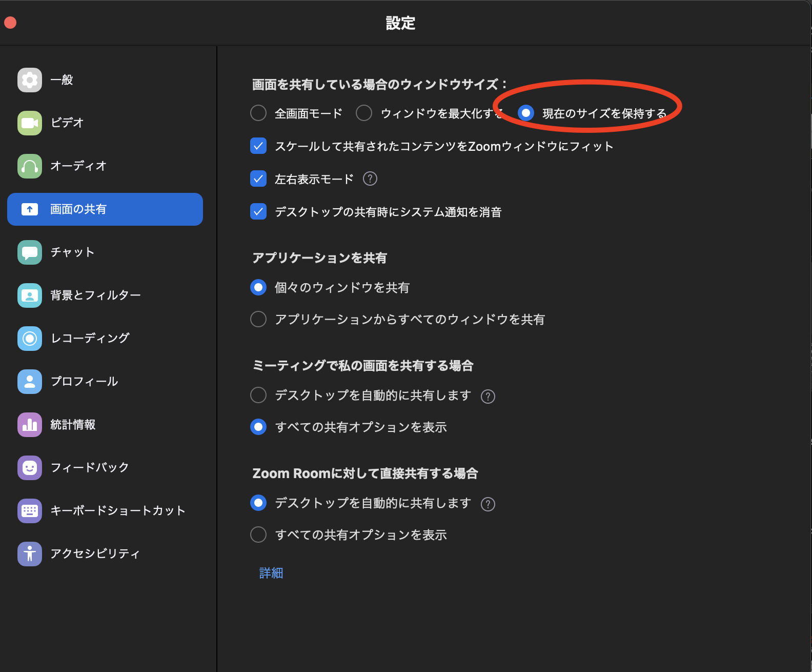
Task: Click the プロフィール person icon
Action: tap(30, 382)
